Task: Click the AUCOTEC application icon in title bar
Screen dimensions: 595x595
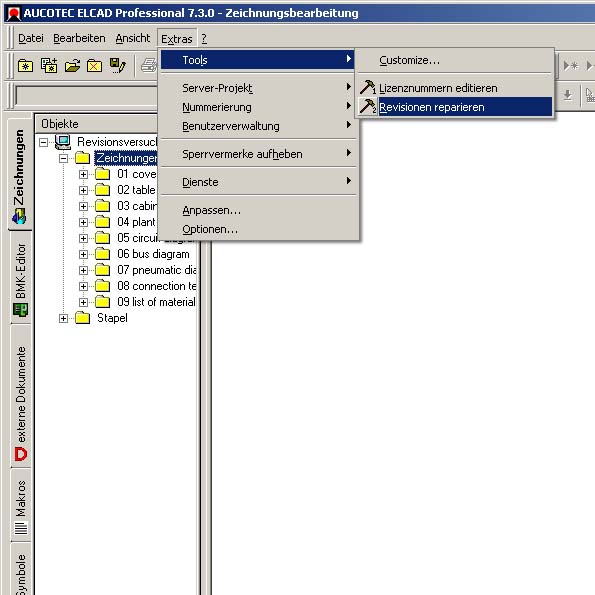Action: point(14,13)
